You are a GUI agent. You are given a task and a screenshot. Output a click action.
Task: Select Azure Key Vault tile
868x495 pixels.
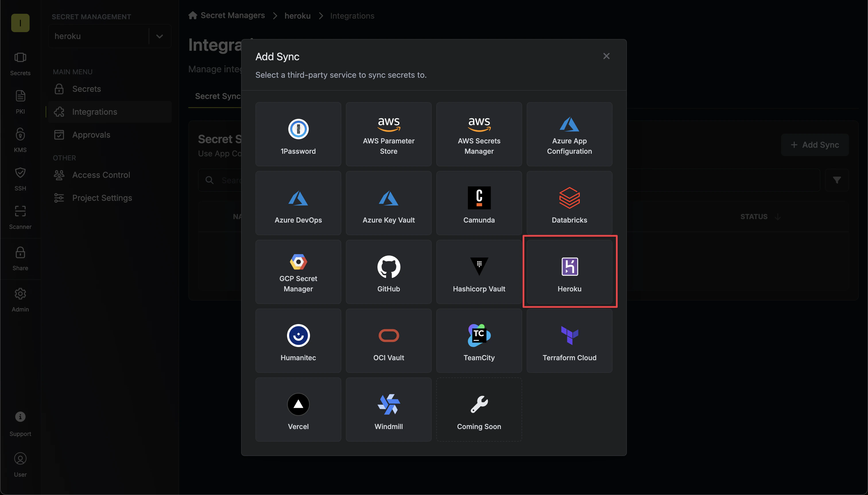point(389,203)
